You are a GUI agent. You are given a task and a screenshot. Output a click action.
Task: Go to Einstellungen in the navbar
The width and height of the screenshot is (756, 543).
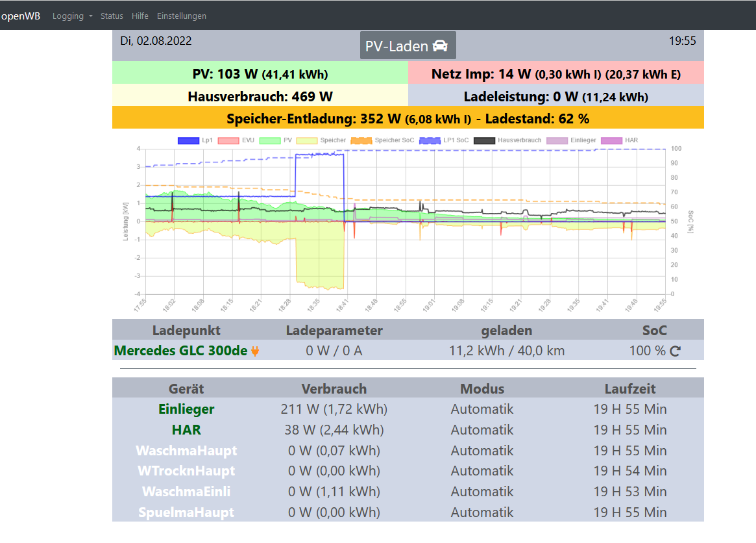[182, 16]
